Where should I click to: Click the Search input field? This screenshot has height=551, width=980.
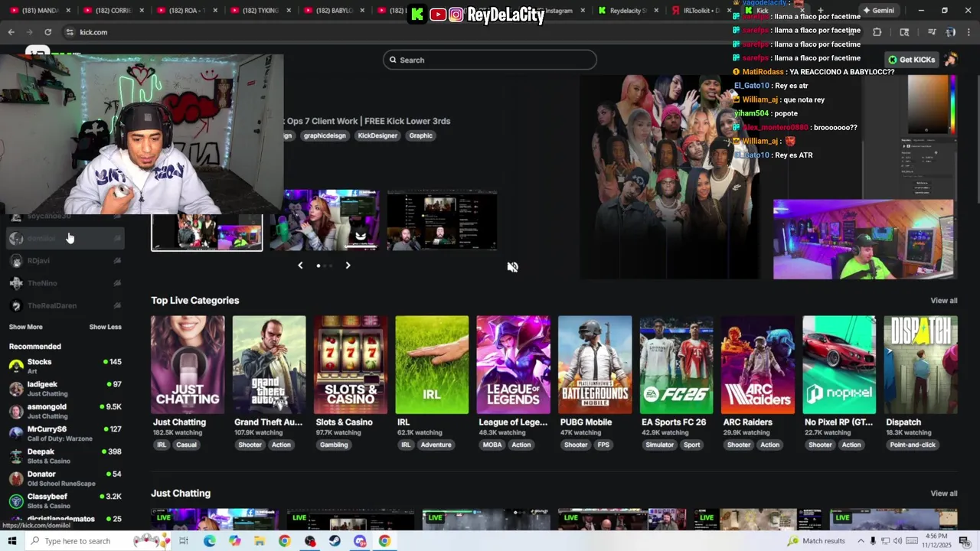pos(490,60)
